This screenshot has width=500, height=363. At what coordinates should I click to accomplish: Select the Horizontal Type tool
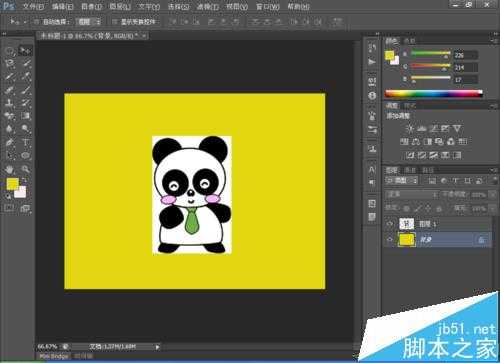[25, 143]
